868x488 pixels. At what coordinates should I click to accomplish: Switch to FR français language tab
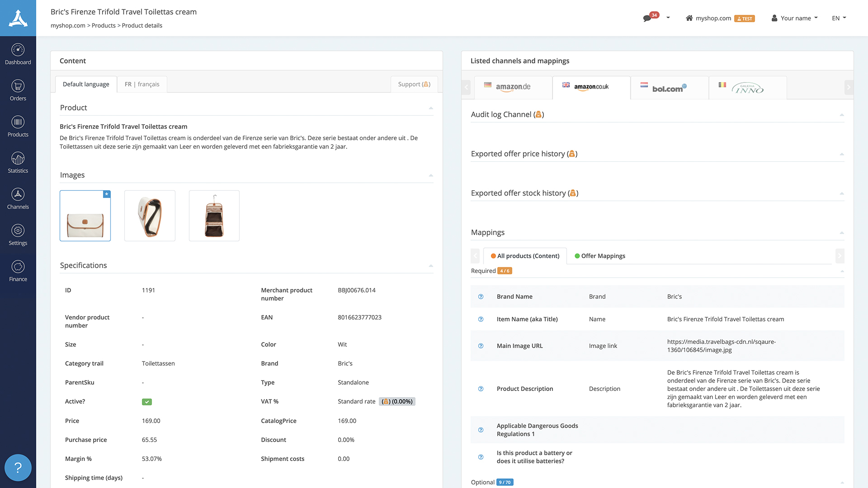tap(142, 84)
